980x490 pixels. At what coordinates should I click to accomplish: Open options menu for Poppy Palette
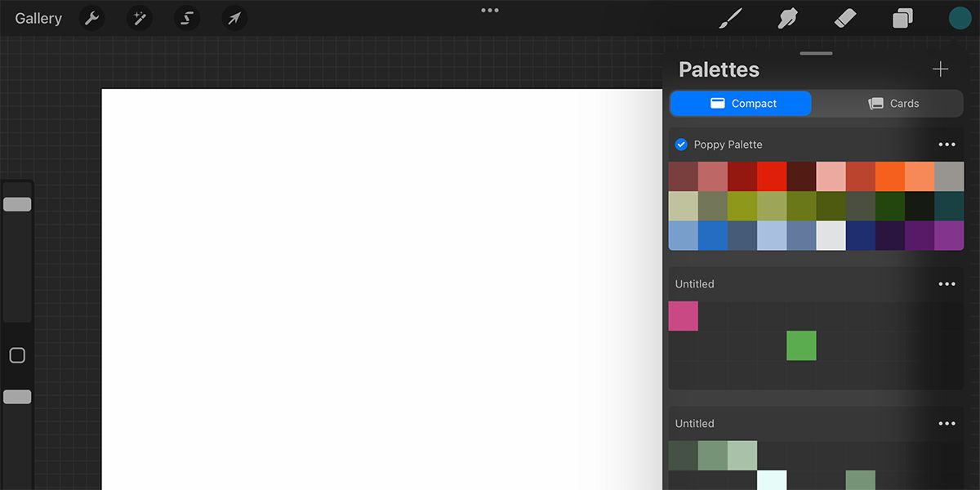tap(947, 144)
